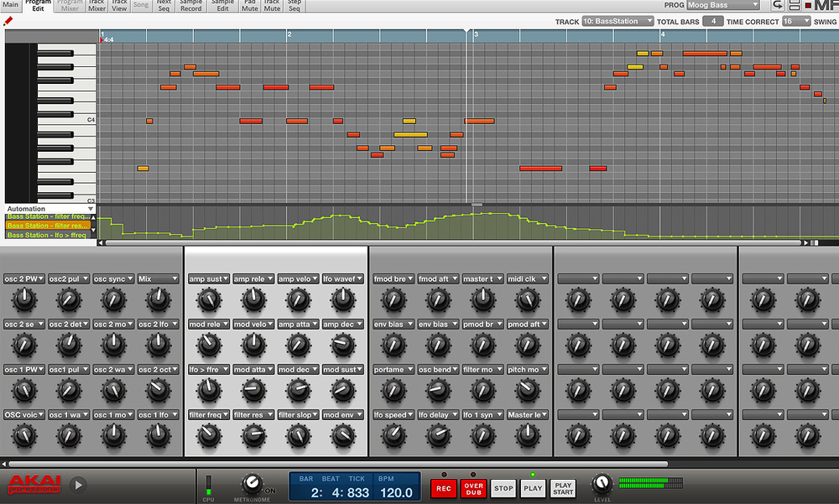Adjust knob under osc bend
Screen dimensions: 839x504
[x=438, y=391]
